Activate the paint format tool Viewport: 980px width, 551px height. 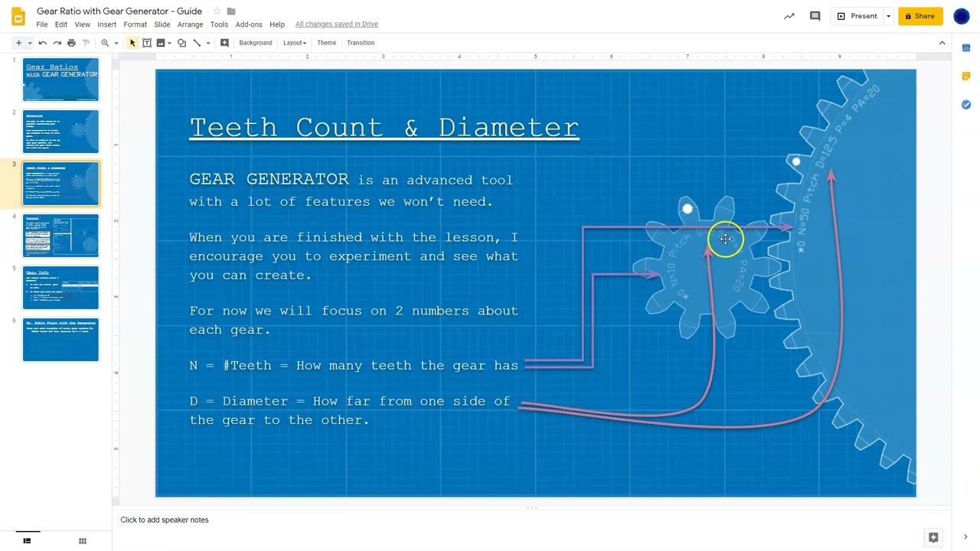click(x=86, y=43)
